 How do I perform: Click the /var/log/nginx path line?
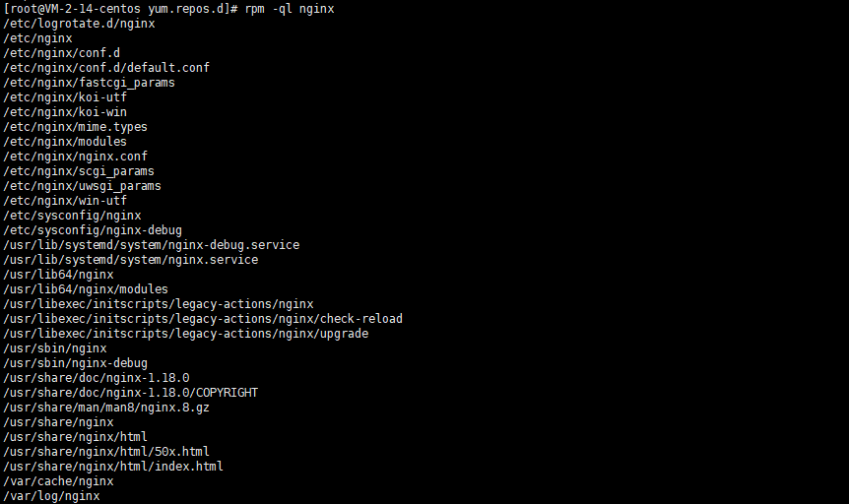pos(51,496)
